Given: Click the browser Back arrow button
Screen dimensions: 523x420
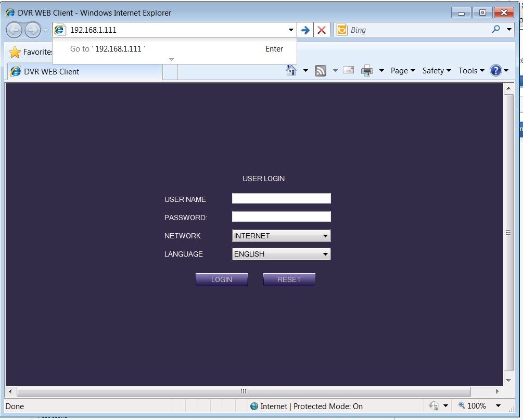Looking at the screenshot, I should pos(14,30).
